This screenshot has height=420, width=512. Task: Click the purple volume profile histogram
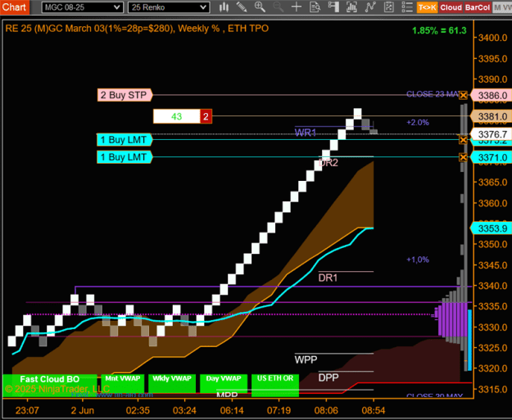click(x=453, y=319)
